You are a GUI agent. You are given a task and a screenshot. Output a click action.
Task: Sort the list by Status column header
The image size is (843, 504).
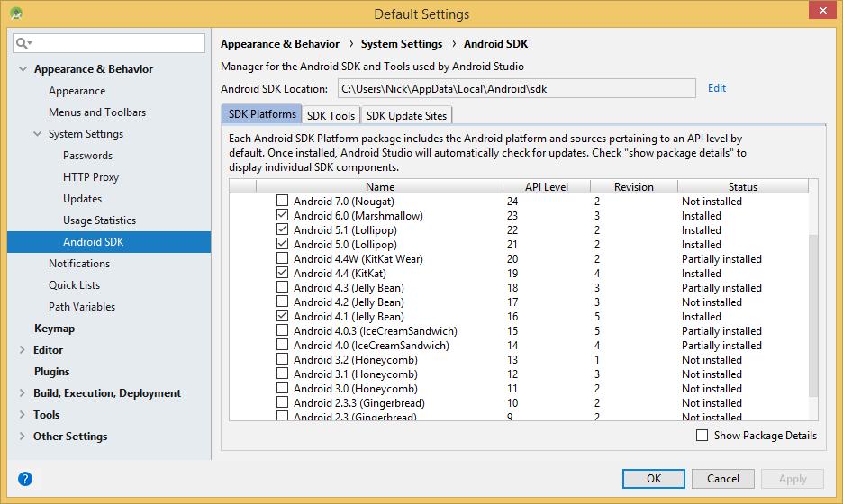742,186
